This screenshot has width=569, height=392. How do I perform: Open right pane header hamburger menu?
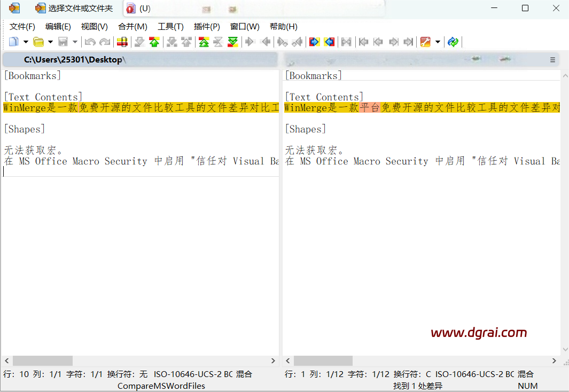[x=552, y=60]
